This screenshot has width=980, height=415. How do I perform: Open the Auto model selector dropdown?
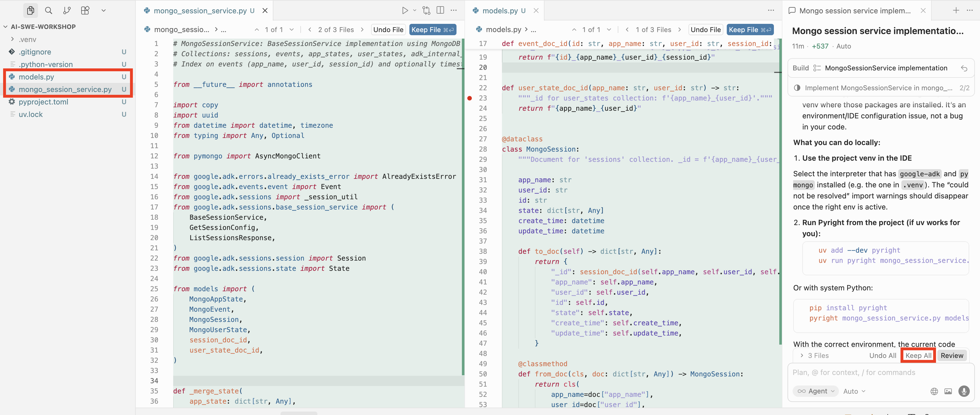[x=854, y=391]
